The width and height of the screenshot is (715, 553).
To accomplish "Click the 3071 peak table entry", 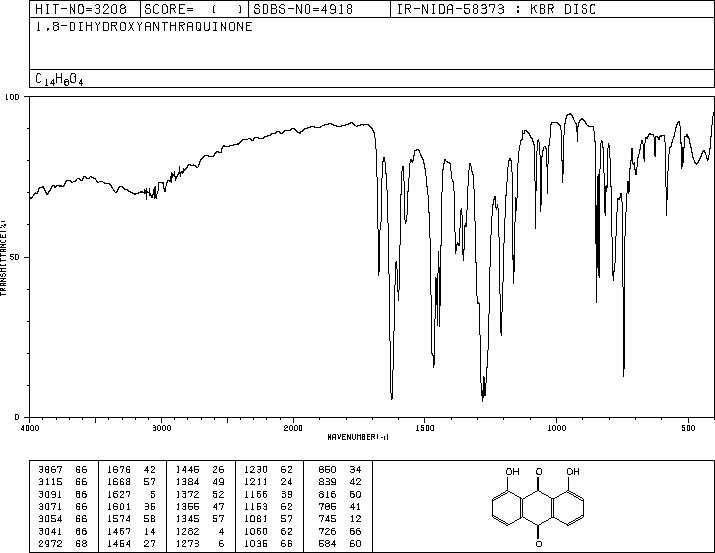I will (x=62, y=506).
